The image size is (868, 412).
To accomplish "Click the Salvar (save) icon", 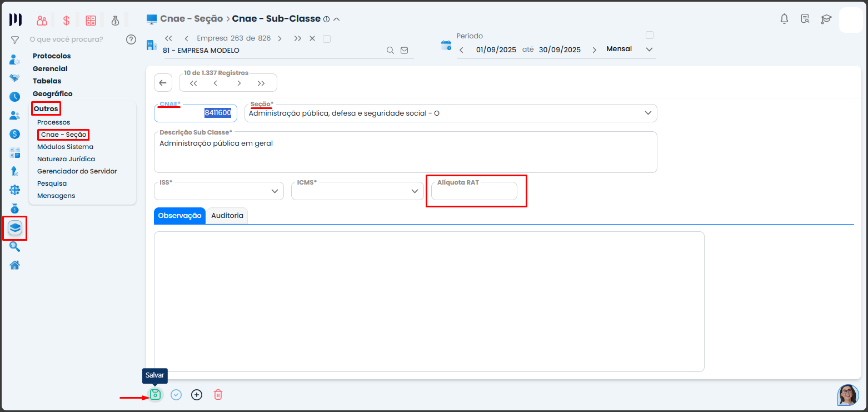I will [x=156, y=395].
